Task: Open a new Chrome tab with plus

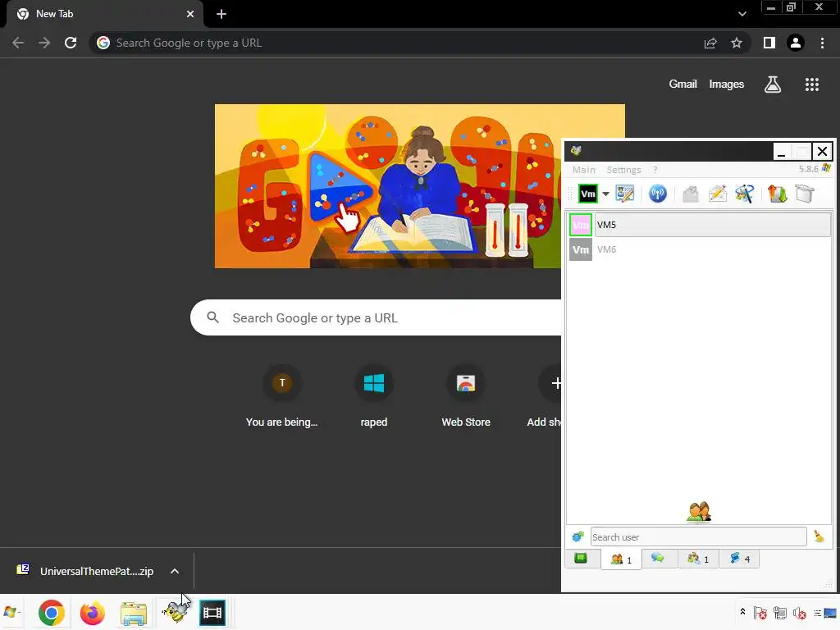Action: point(221,14)
